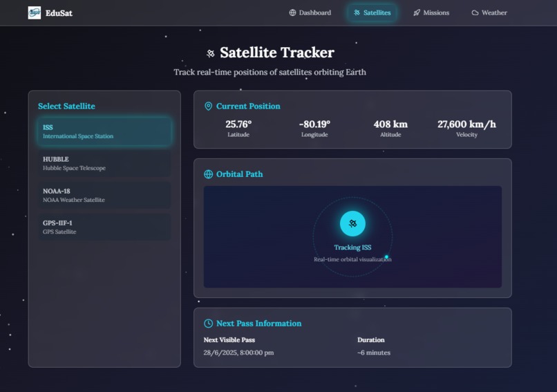The width and height of the screenshot is (557, 392).
Task: Click the tracker subtitle about real-time positions
Action: point(270,72)
